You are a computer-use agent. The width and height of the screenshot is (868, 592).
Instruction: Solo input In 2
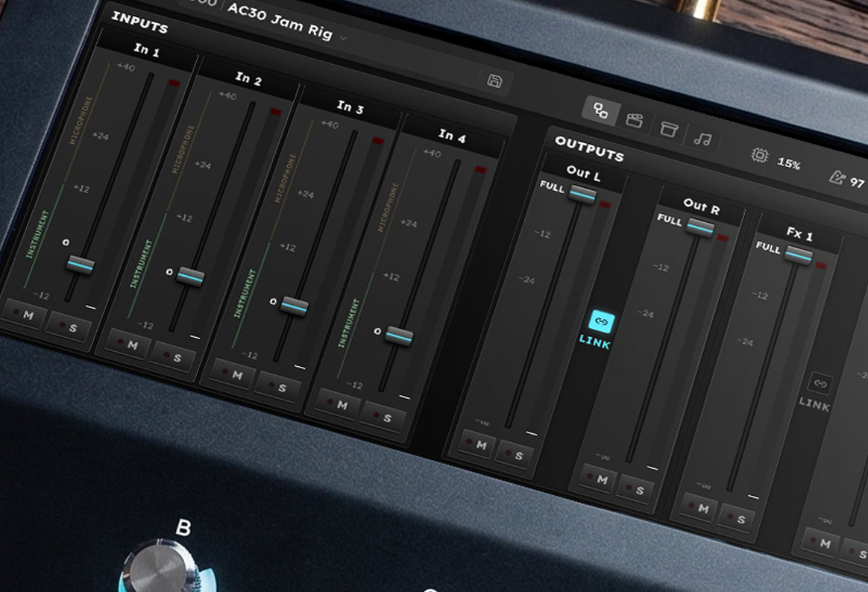tap(173, 357)
